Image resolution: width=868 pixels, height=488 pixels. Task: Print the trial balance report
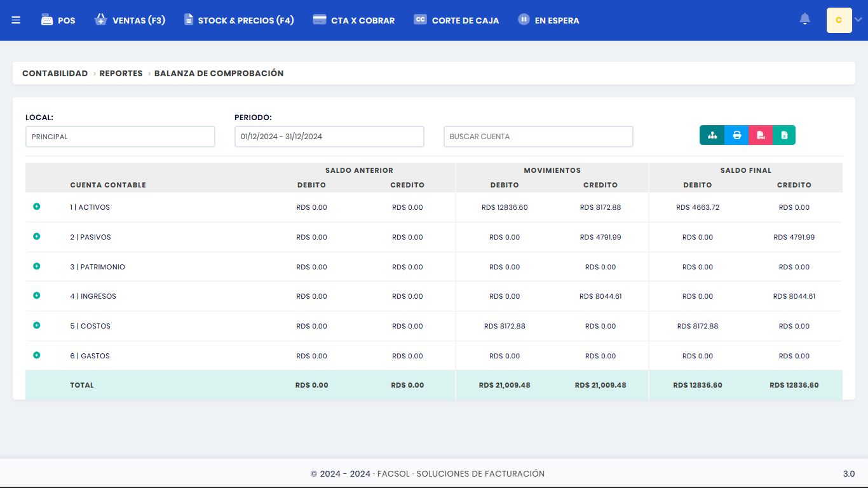[736, 135]
